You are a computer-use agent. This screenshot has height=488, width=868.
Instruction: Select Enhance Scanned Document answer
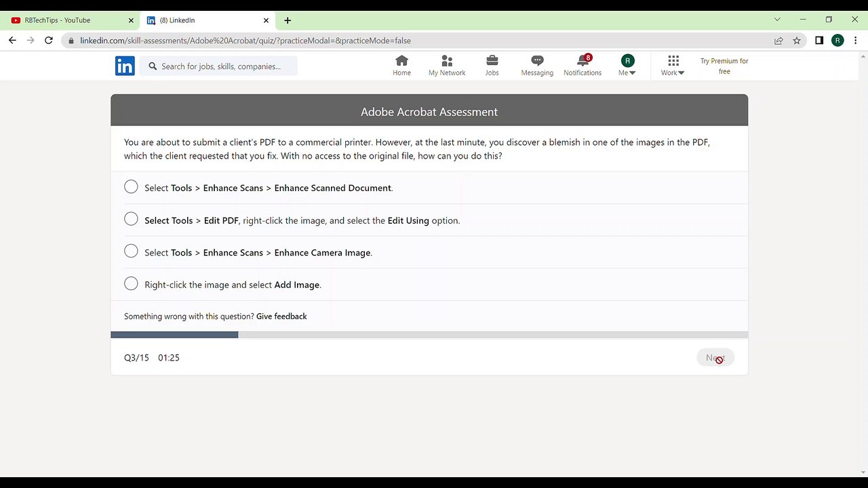pyautogui.click(x=131, y=187)
